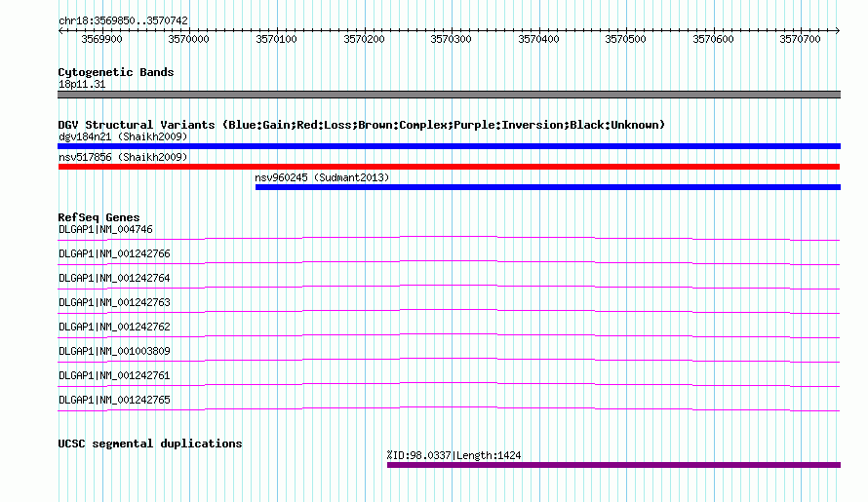868x502 pixels.
Task: Select transcript DLGAP1|NM_001242766
Action: [114, 253]
